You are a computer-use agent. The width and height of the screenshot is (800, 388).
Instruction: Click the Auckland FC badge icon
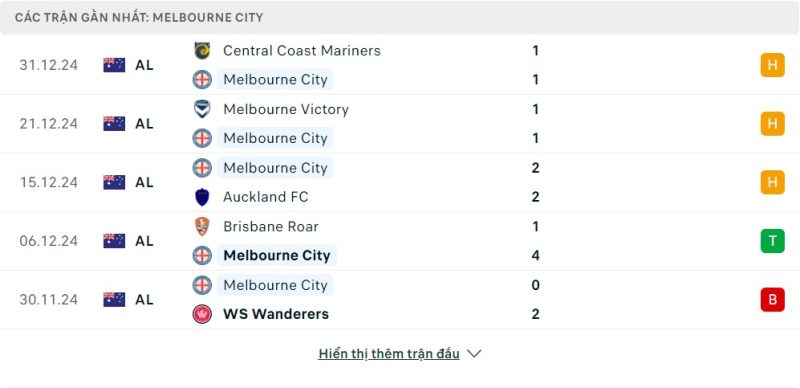tap(202, 197)
